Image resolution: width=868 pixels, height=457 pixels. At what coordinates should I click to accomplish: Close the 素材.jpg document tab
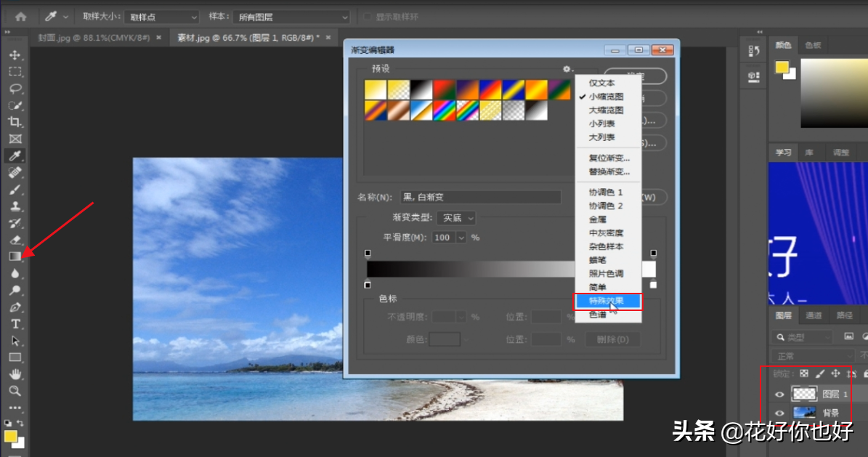328,38
